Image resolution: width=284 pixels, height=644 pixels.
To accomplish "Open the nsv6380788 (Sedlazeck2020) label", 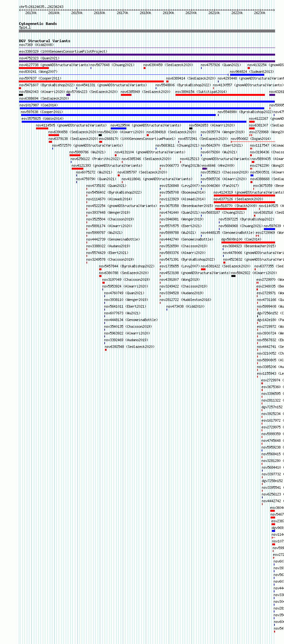I will point(124,273).
